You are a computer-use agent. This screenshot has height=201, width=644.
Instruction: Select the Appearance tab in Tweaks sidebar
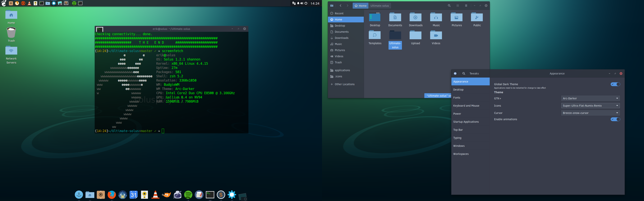471,82
